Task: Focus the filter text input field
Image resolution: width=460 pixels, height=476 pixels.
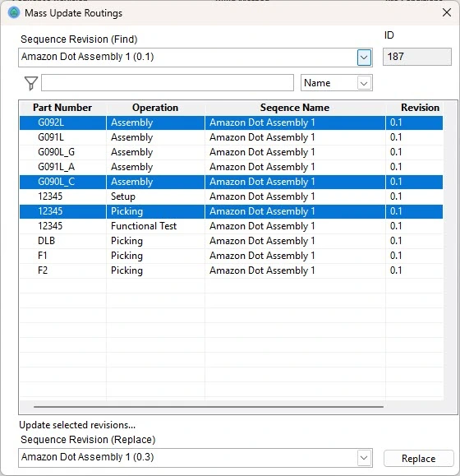Action: point(168,82)
